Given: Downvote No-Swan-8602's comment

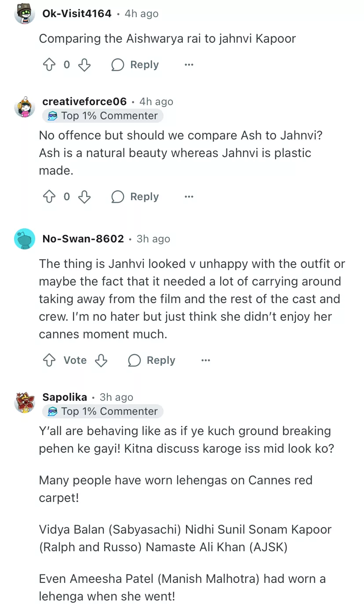Looking at the screenshot, I should [101, 361].
